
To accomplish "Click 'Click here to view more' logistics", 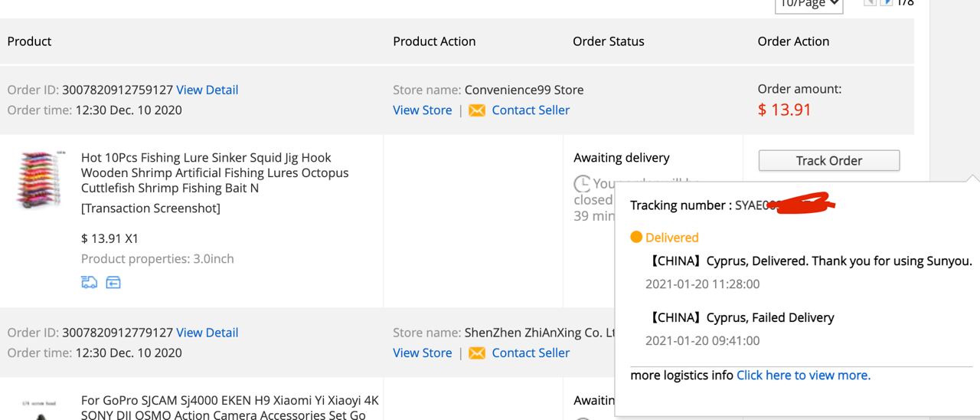I will click(x=803, y=376).
